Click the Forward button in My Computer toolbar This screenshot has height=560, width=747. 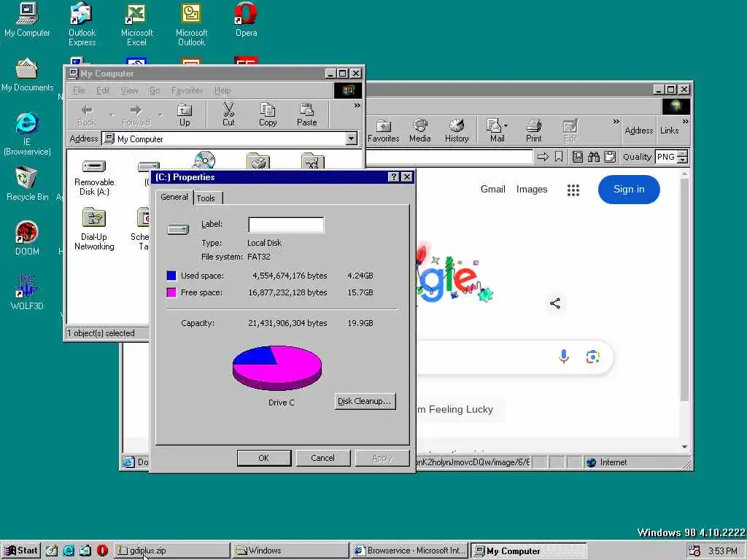[136, 114]
